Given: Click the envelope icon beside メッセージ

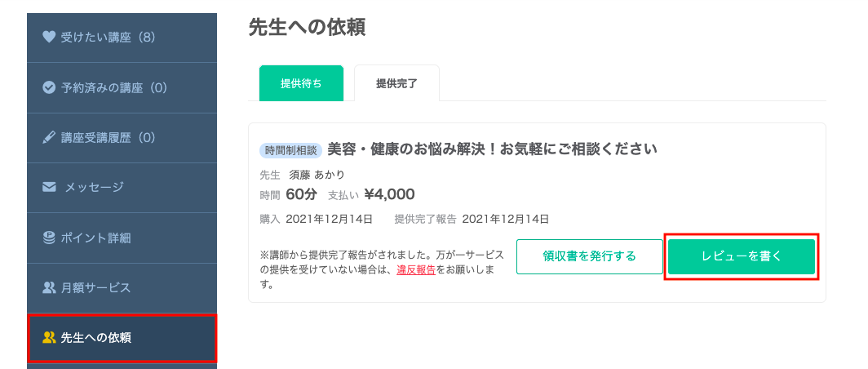Looking at the screenshot, I should pos(49,187).
